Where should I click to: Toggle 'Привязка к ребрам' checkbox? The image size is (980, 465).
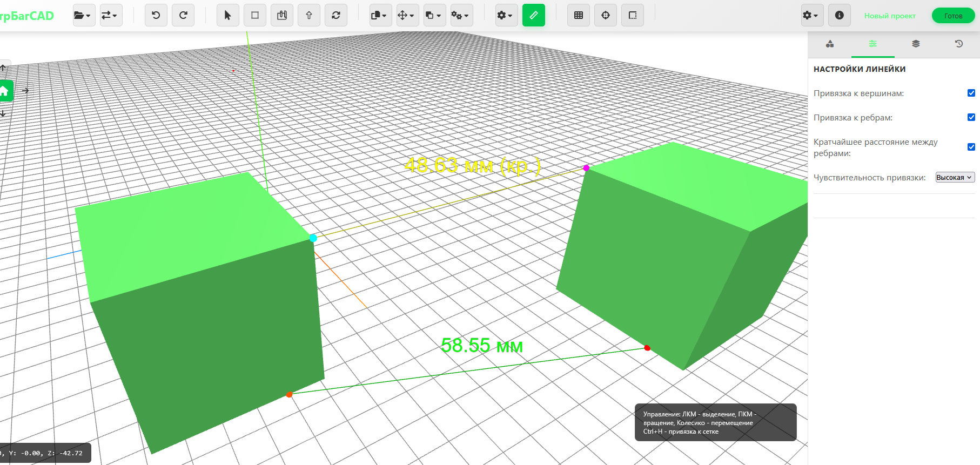971,117
